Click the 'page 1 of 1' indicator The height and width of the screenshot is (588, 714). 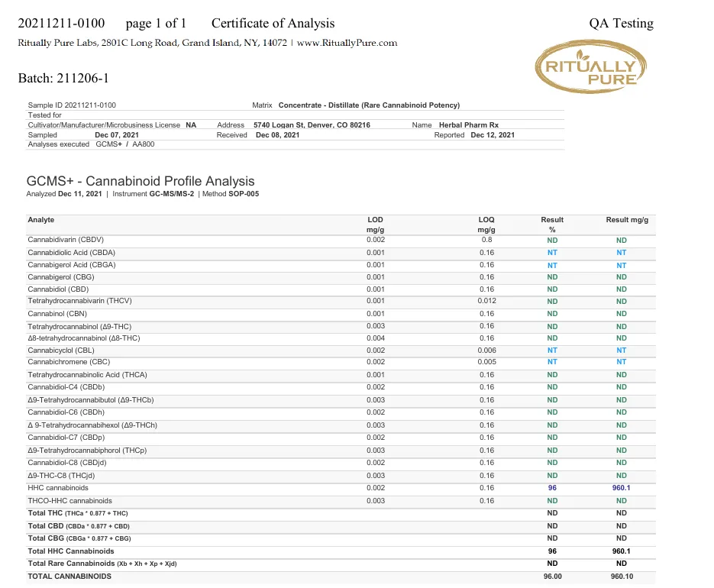coord(157,23)
